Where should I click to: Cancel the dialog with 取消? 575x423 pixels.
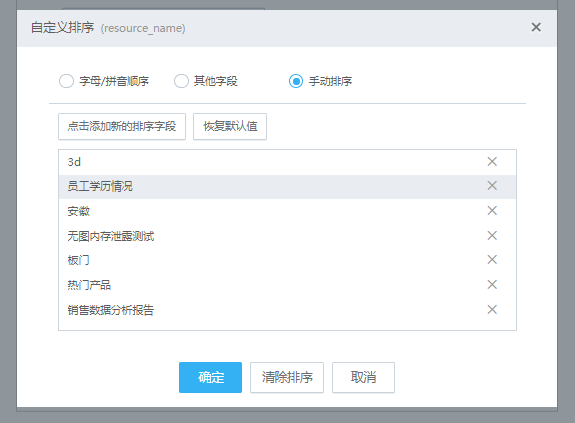point(363,377)
